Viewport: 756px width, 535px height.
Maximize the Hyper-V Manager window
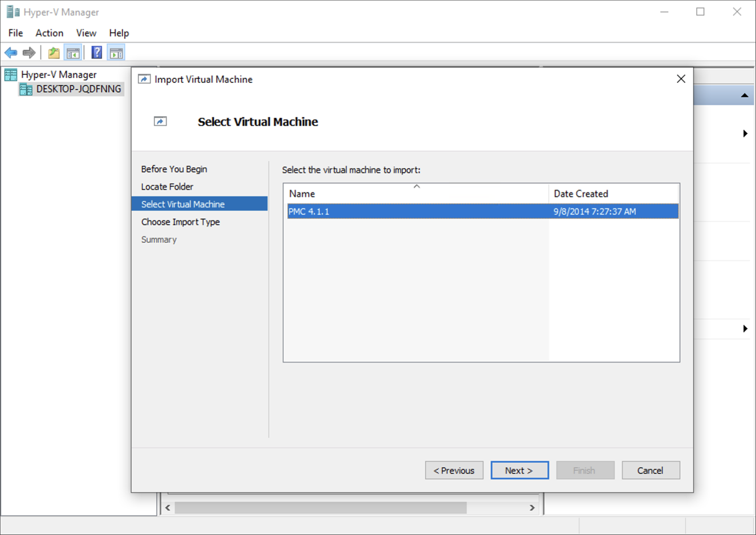(700, 12)
